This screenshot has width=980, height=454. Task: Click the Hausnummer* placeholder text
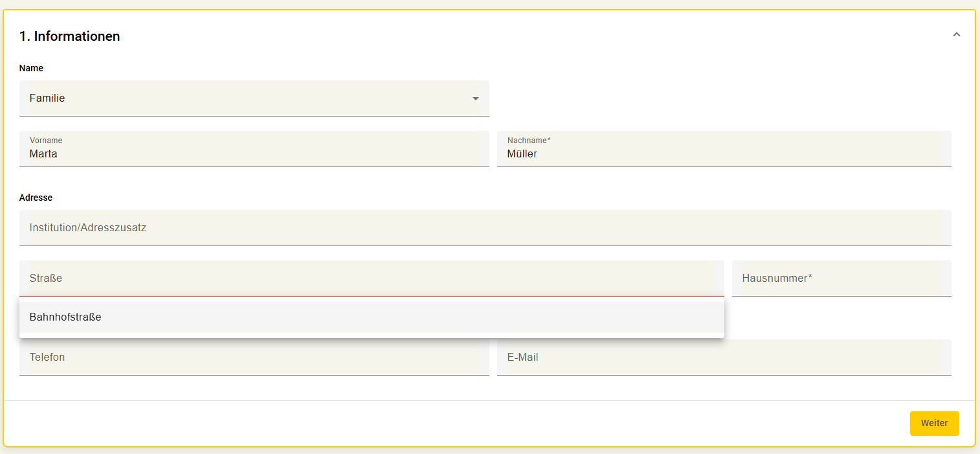click(x=777, y=278)
